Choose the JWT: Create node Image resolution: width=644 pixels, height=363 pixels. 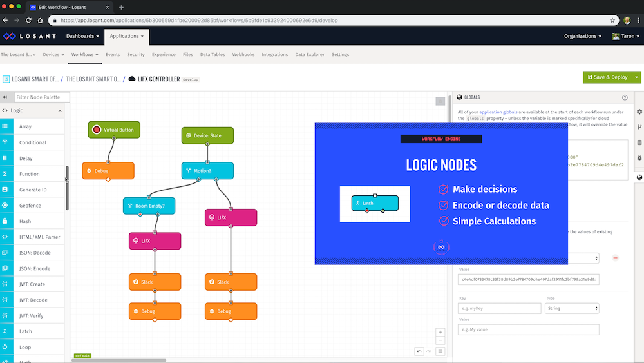pos(32,284)
